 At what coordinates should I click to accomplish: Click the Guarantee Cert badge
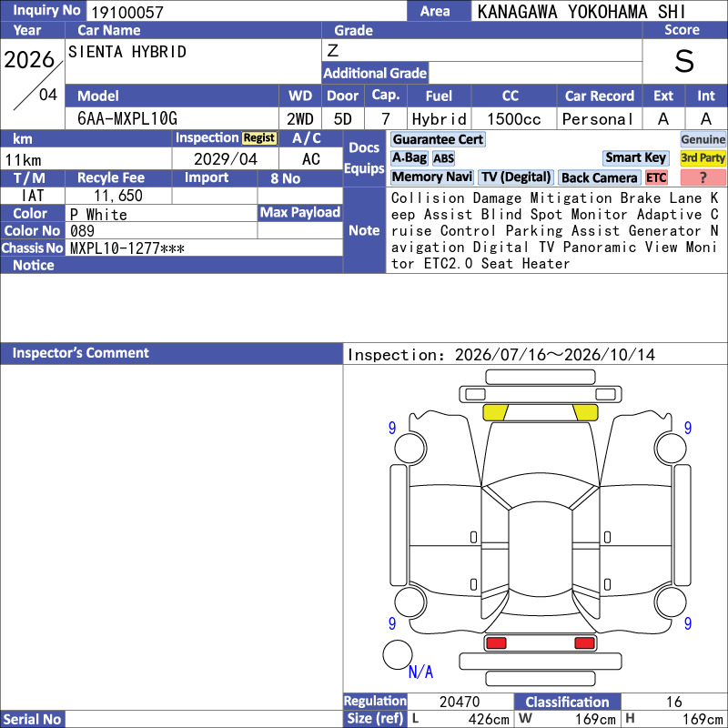[438, 139]
